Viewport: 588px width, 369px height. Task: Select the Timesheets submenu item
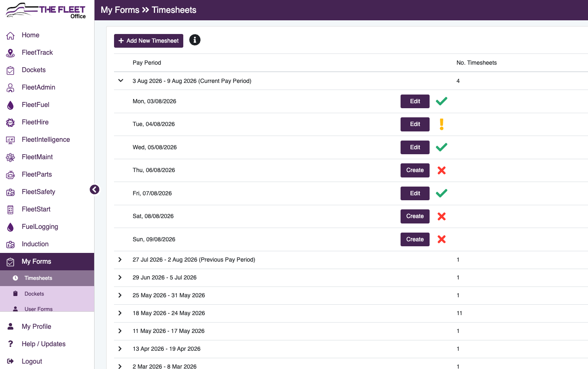tap(38, 278)
